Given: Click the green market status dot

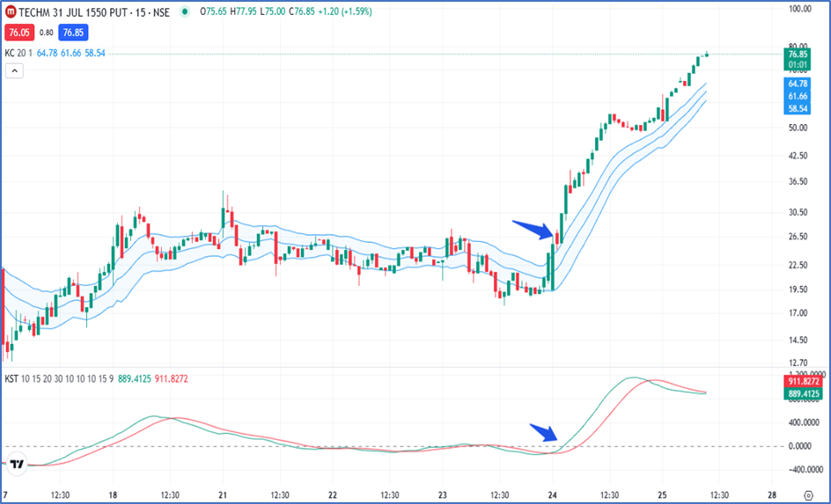Looking at the screenshot, I should coord(185,11).
